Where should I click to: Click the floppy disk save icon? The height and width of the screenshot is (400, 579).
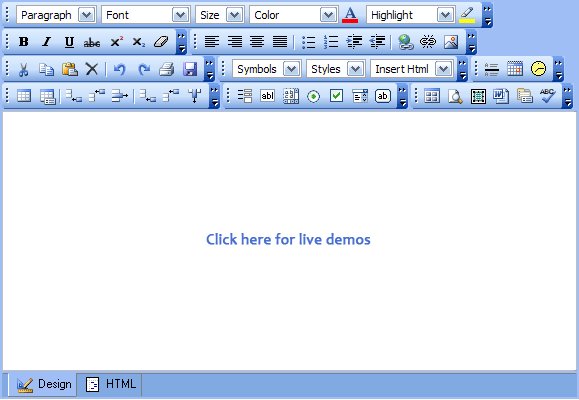[x=190, y=69]
